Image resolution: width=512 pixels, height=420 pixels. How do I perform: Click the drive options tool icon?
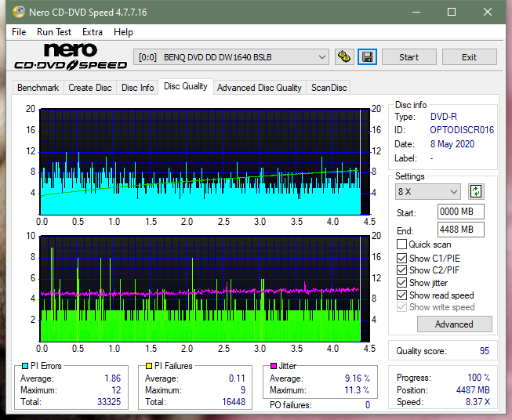pyautogui.click(x=344, y=57)
